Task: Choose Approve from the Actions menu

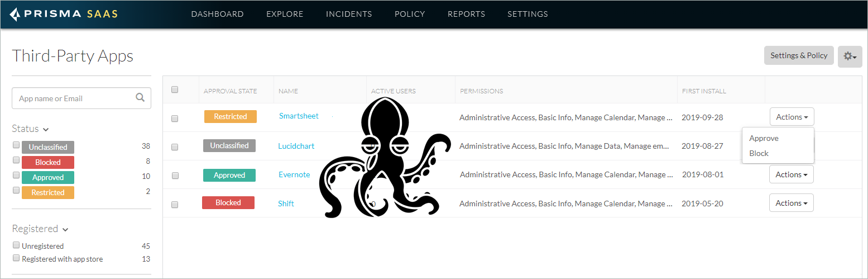Action: [764, 138]
